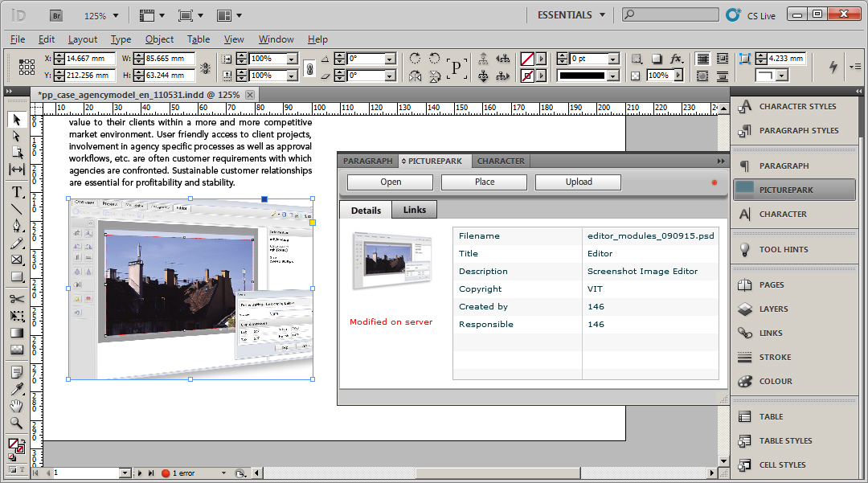Open the Effects fx button
The image size is (868, 483).
point(676,58)
